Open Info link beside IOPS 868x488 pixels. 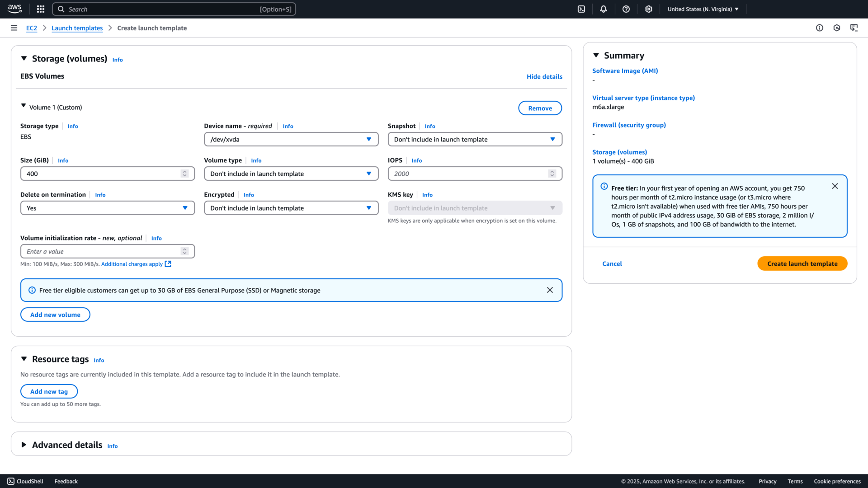pyautogui.click(x=417, y=160)
